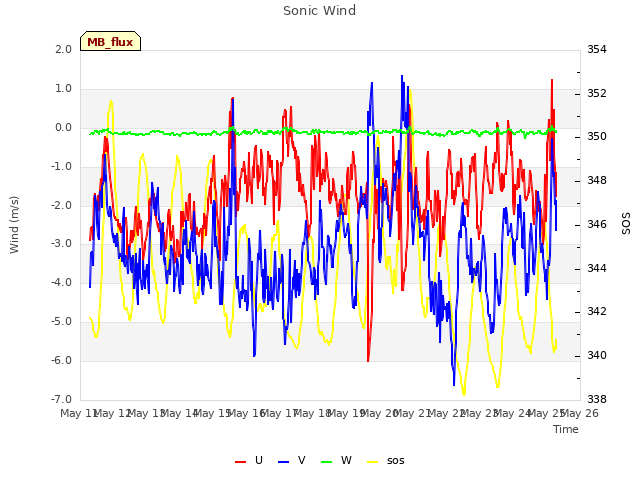Click the 2.0 left axis tick label

pos(63,49)
